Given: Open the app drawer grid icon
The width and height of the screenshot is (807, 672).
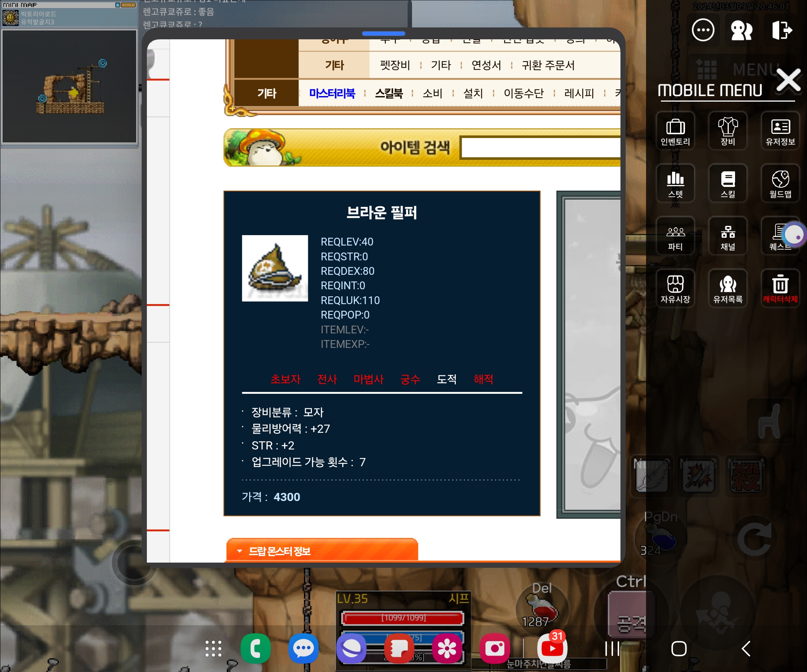Looking at the screenshot, I should click(x=213, y=649).
